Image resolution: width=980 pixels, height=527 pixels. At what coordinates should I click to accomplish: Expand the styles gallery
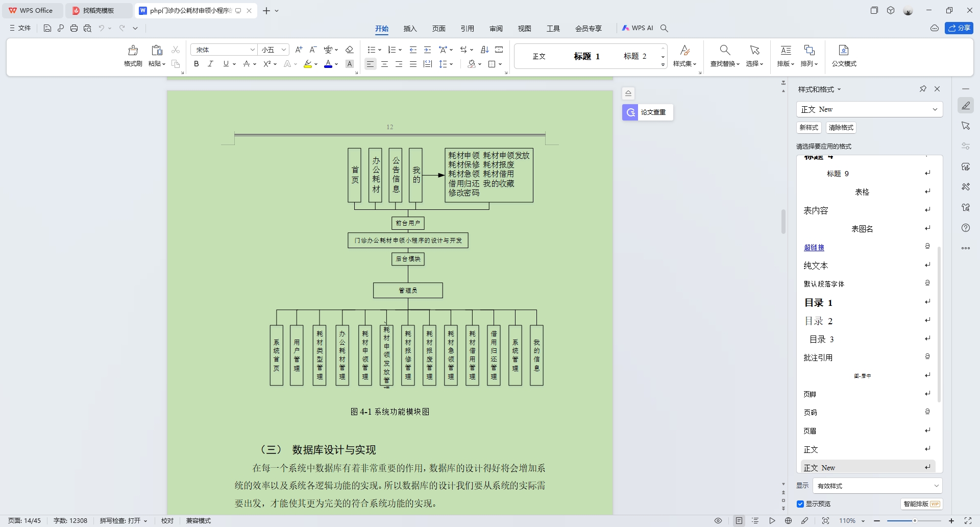click(x=663, y=65)
